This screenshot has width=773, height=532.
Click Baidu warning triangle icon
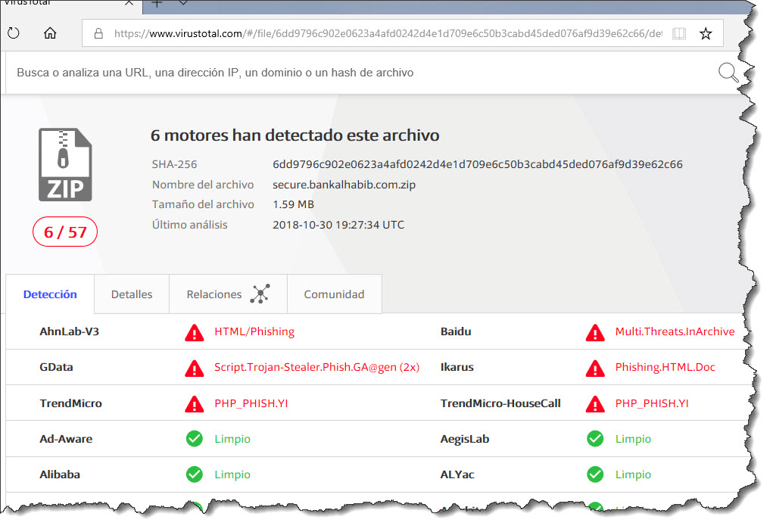(595, 332)
